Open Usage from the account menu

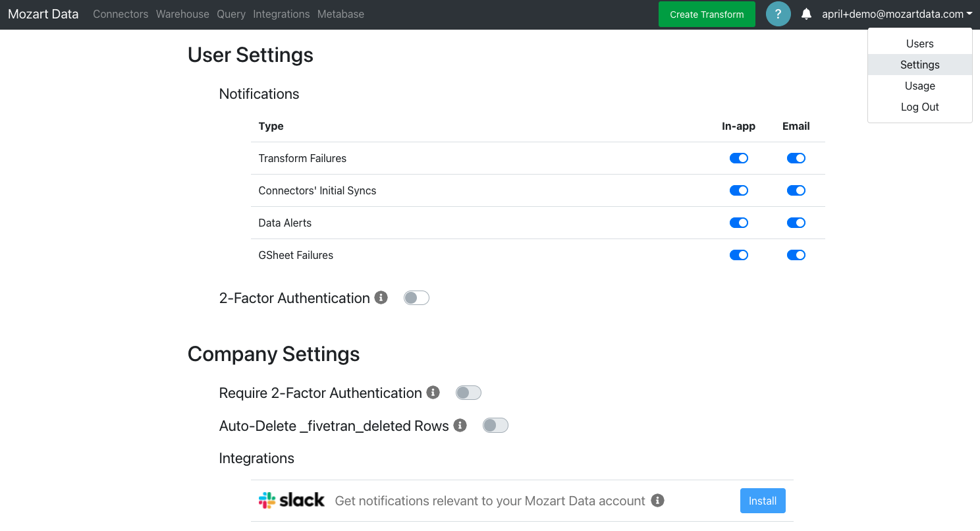(920, 86)
